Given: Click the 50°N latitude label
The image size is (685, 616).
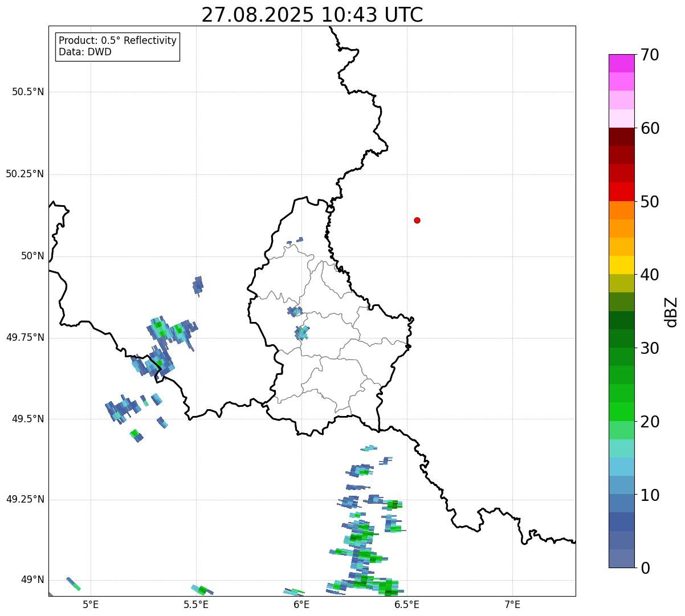Looking at the screenshot, I should [32, 256].
